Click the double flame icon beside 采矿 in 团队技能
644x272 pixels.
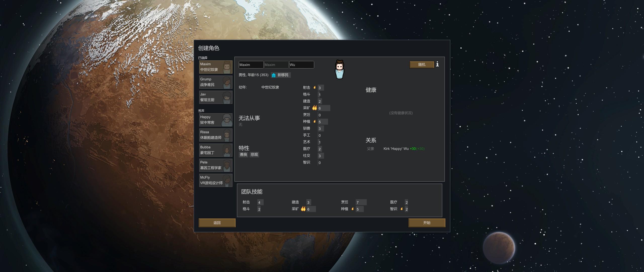[x=303, y=209]
